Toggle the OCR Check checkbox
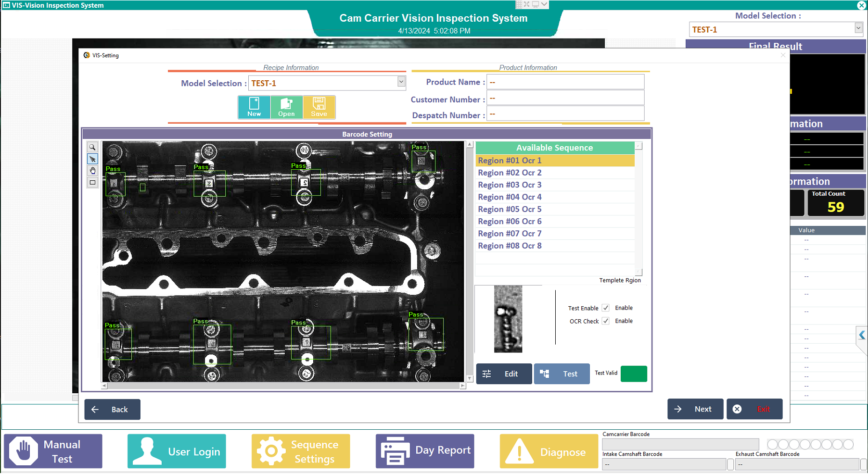868x474 pixels. [x=606, y=321]
